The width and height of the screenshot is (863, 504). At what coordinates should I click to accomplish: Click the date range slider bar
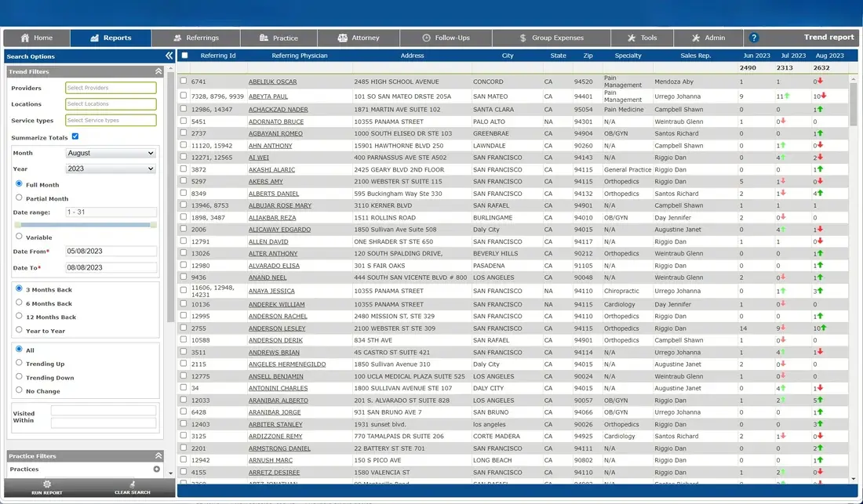[x=86, y=225]
